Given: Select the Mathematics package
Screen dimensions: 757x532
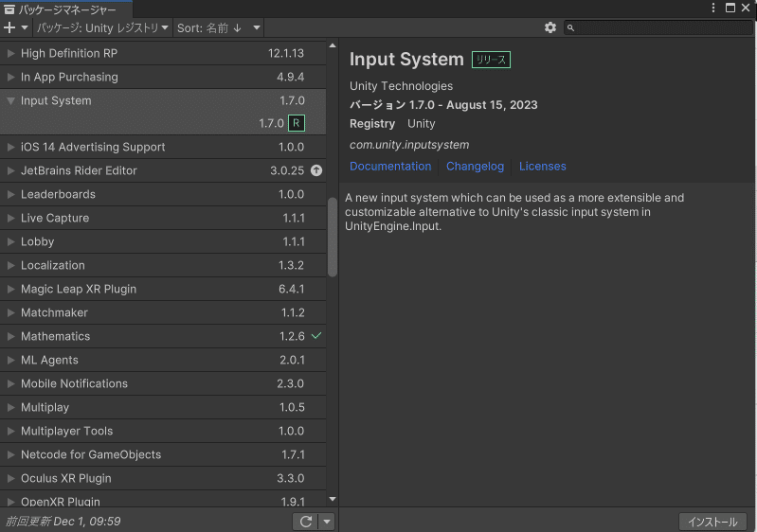Looking at the screenshot, I should pos(163,336).
